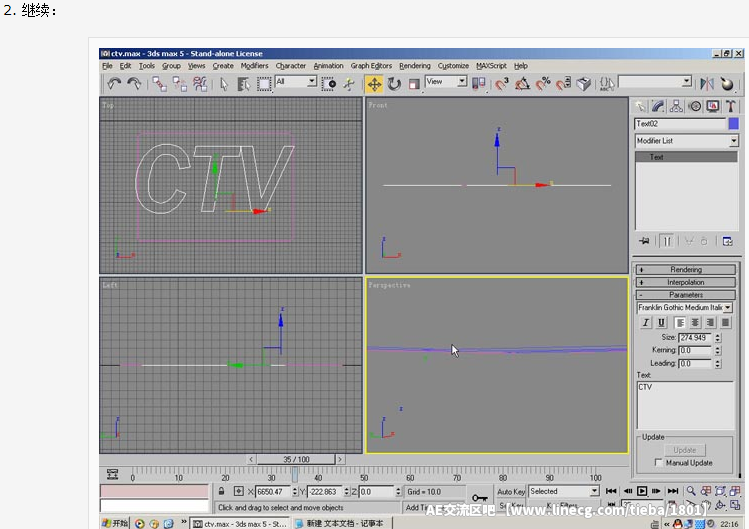The height and width of the screenshot is (529, 749).
Task: Toggle Show End Result icon
Action: pyautogui.click(x=667, y=241)
